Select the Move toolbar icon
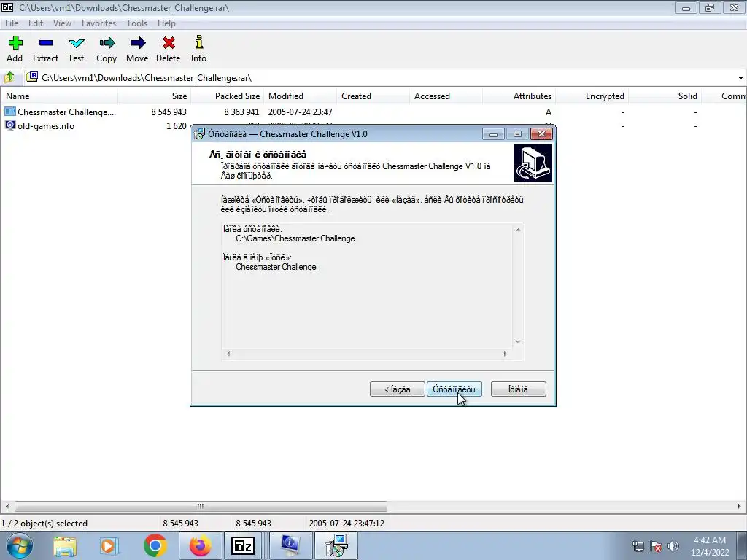 137,43
